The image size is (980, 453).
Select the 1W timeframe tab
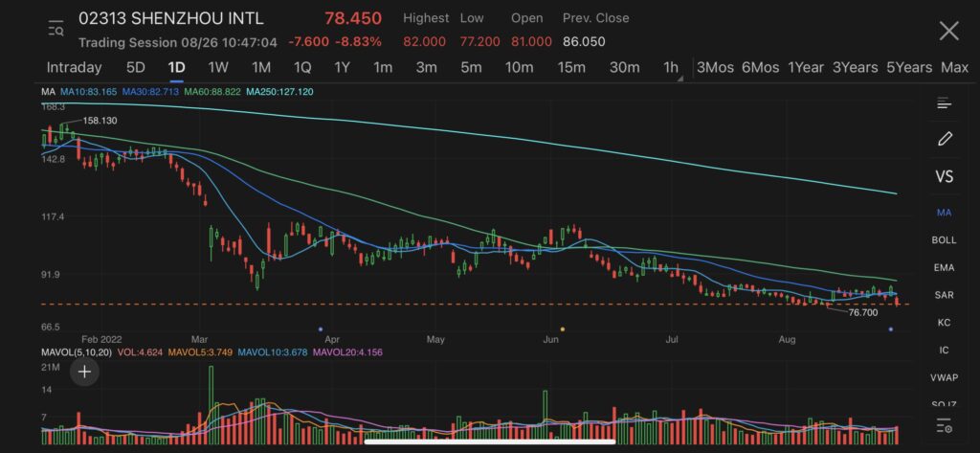[218, 68]
